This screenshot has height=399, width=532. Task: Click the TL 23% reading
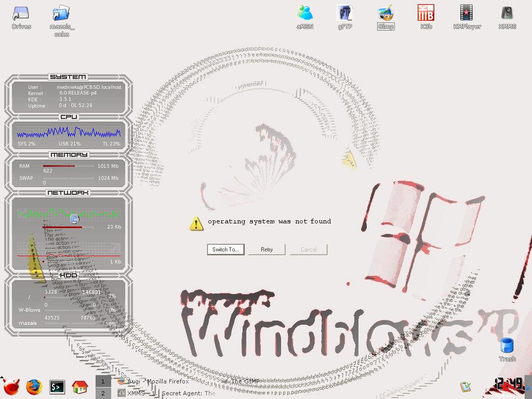(111, 144)
